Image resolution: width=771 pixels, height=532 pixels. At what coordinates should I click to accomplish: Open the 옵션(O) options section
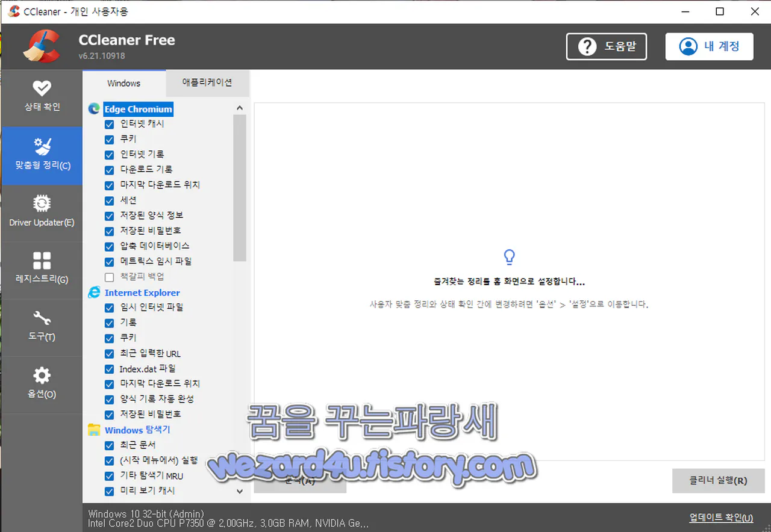tap(42, 385)
